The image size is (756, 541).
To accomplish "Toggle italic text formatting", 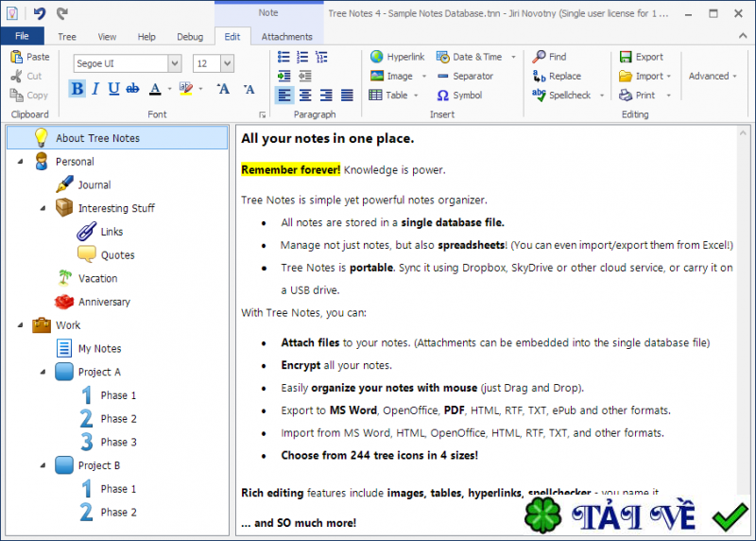I will [x=95, y=89].
